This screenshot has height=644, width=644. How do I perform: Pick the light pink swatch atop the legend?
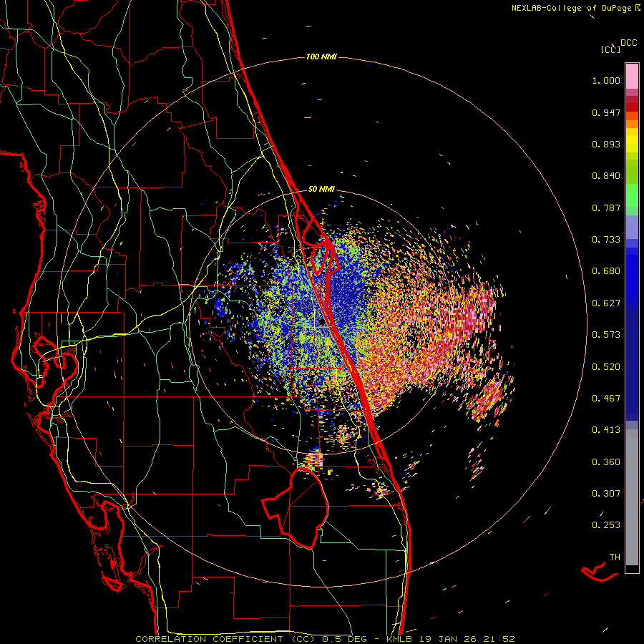click(632, 77)
